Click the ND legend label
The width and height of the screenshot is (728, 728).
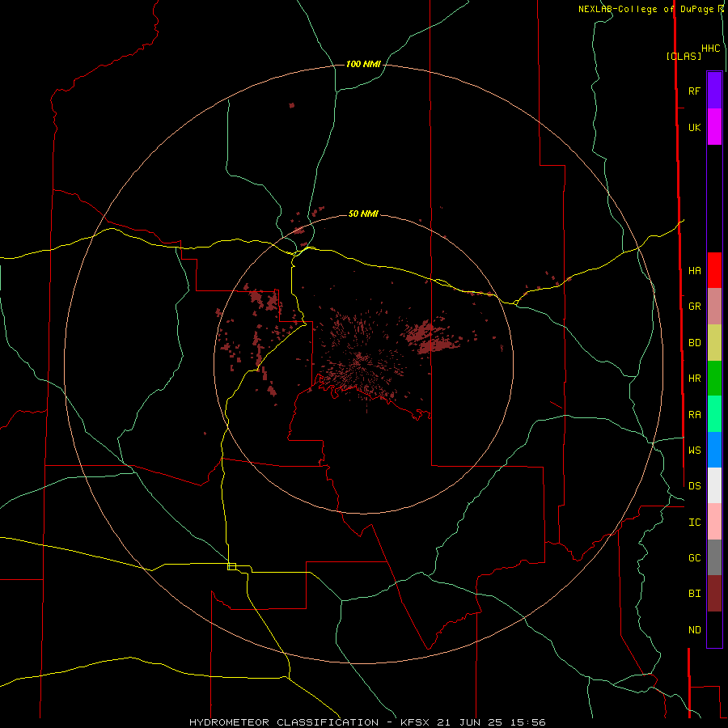(x=695, y=630)
